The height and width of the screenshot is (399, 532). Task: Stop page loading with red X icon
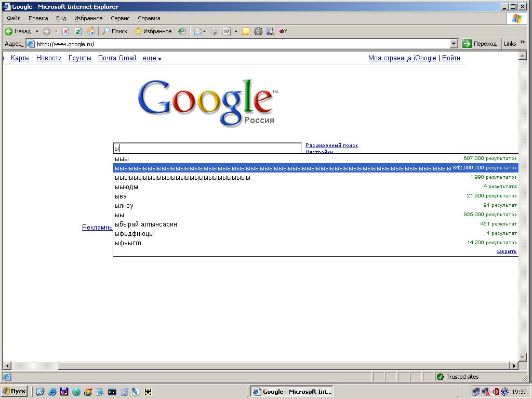click(x=66, y=32)
